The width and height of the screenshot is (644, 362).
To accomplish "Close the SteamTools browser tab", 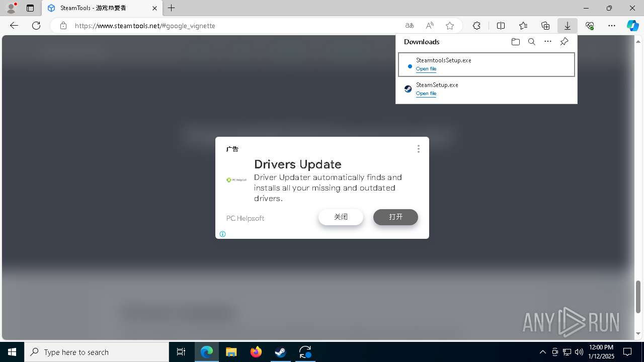I will click(x=154, y=8).
